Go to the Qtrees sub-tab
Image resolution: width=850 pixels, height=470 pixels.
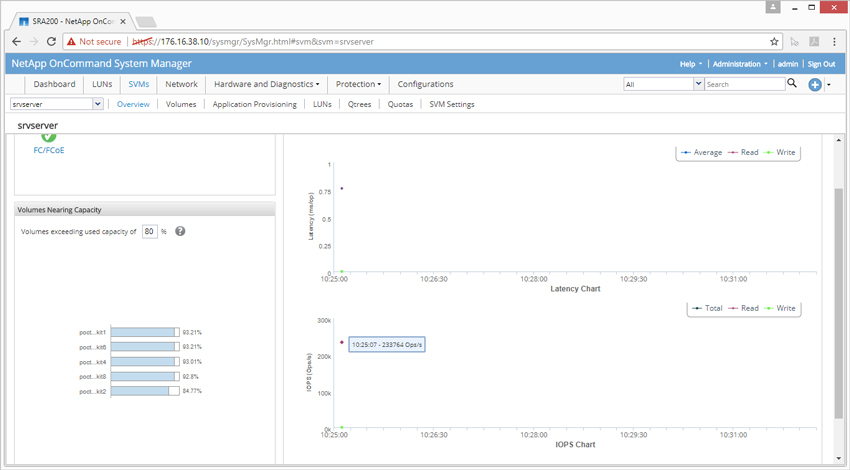[x=359, y=104]
